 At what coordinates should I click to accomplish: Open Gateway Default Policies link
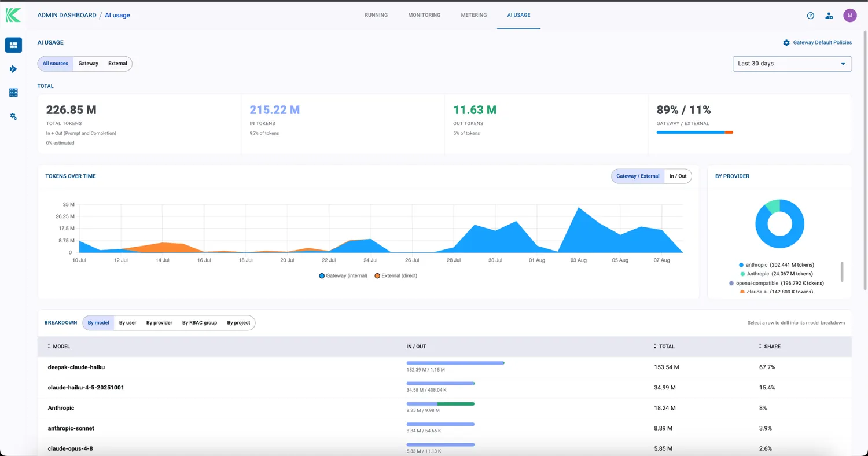[x=822, y=43]
